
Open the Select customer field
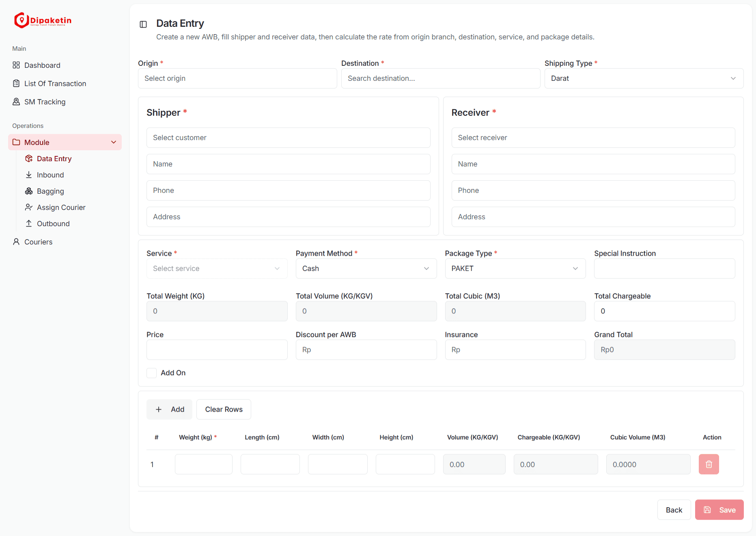289,138
